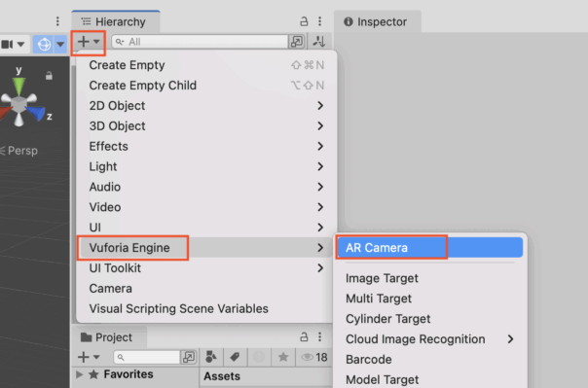The image size is (588, 388).
Task: Click the Hierarchy plus create button
Action: point(89,42)
